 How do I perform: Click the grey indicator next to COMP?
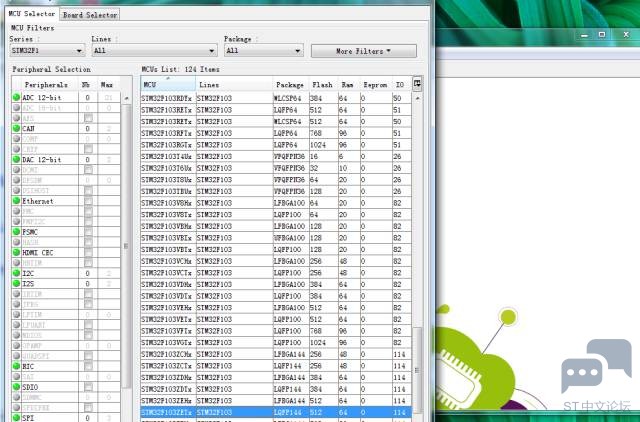[x=16, y=139]
